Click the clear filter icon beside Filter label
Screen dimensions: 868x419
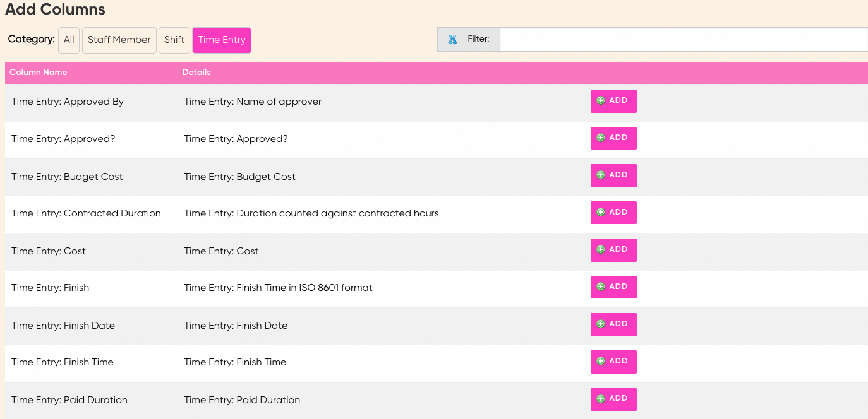coord(452,38)
